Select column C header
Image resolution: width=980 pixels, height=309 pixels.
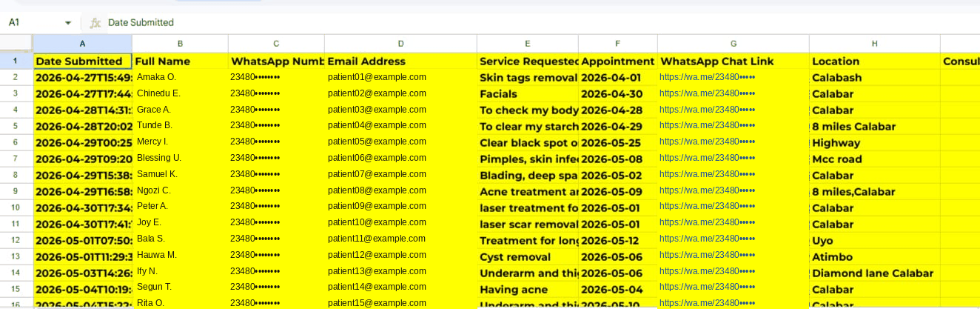click(x=276, y=44)
